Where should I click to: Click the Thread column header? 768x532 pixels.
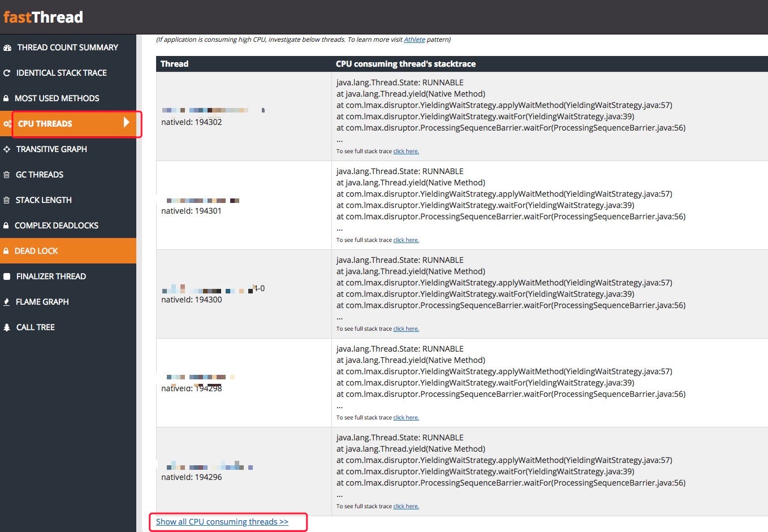(x=174, y=64)
